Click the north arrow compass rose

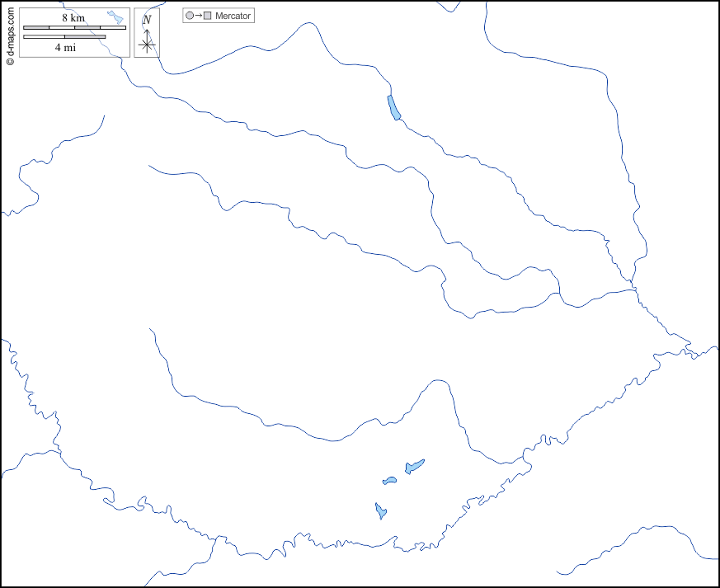click(x=147, y=45)
